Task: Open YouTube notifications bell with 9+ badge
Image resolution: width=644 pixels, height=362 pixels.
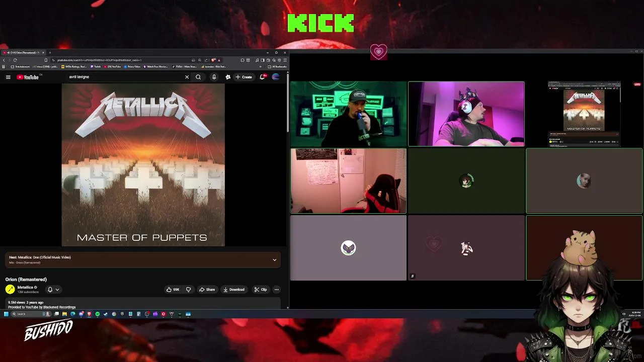Action: tap(263, 77)
